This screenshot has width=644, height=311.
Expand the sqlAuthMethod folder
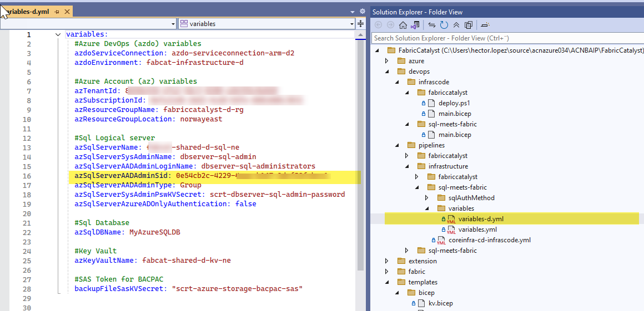point(426,198)
